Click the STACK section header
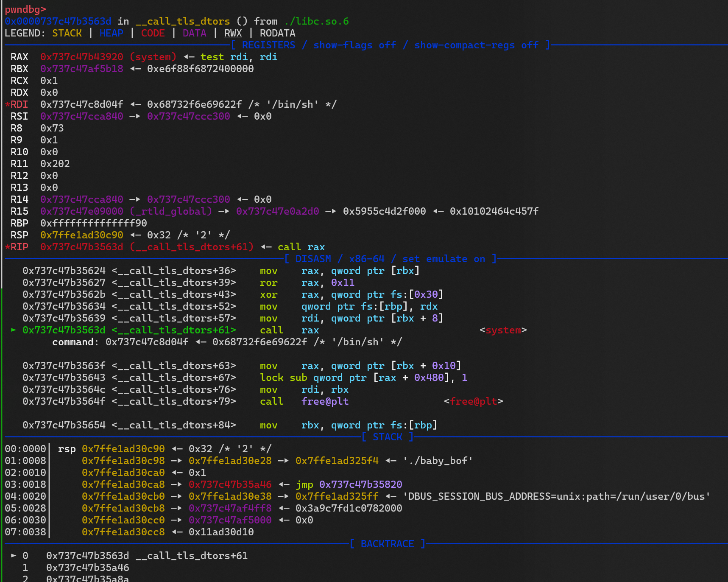Screen dimensions: 728x582 pos(387,437)
